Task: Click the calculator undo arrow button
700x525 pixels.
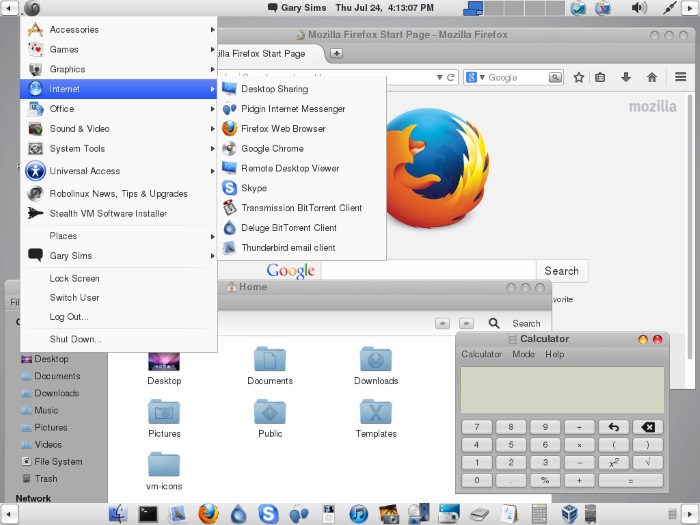Action: pyautogui.click(x=614, y=427)
